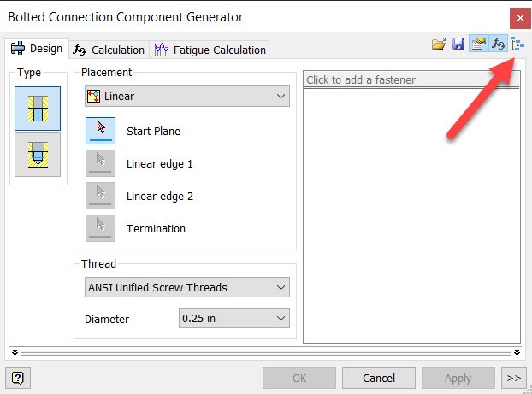This screenshot has width=532, height=394.
Task: Click the Start Plane selection arrow
Action: point(100,131)
